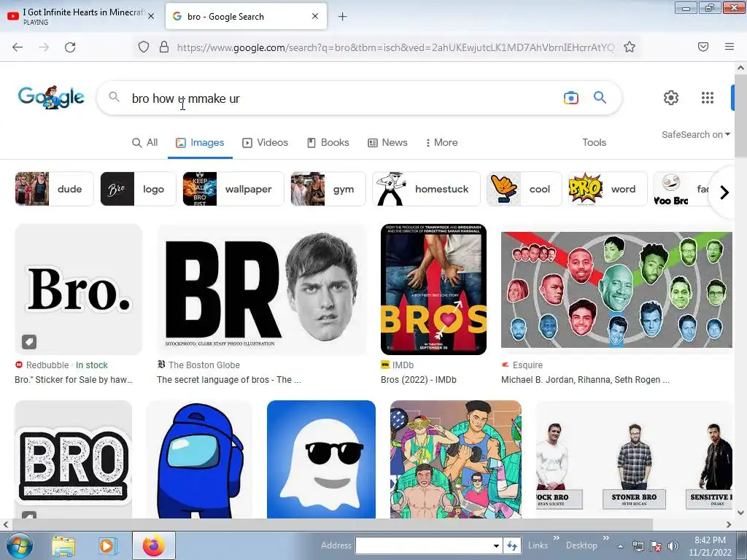Click the padlock site security icon
The image size is (747, 560).
point(164,47)
